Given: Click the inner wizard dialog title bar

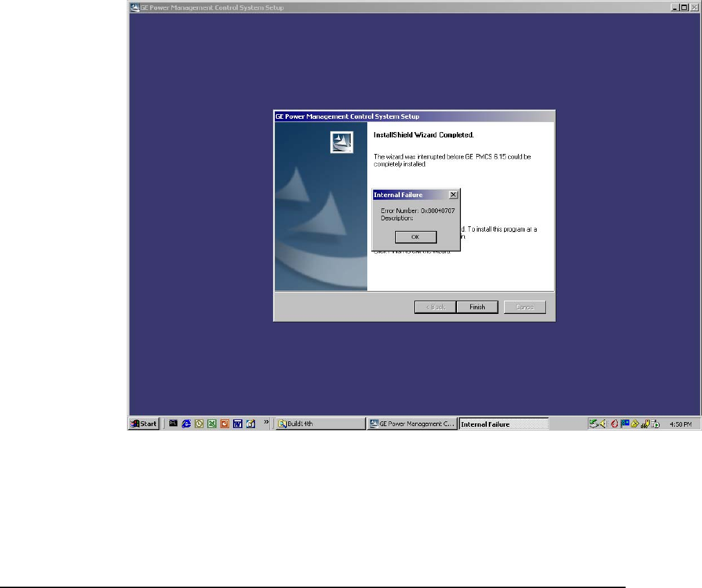Looking at the screenshot, I should coord(414,116).
